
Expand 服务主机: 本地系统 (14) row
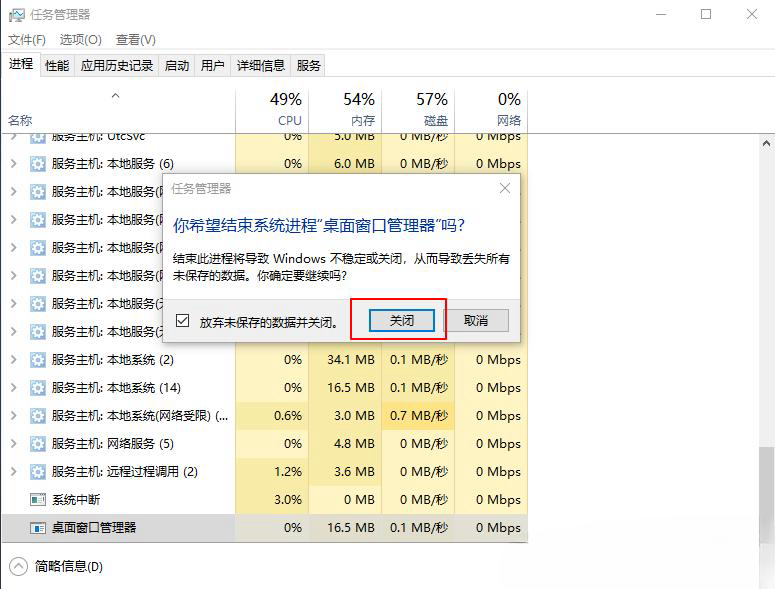click(x=14, y=388)
